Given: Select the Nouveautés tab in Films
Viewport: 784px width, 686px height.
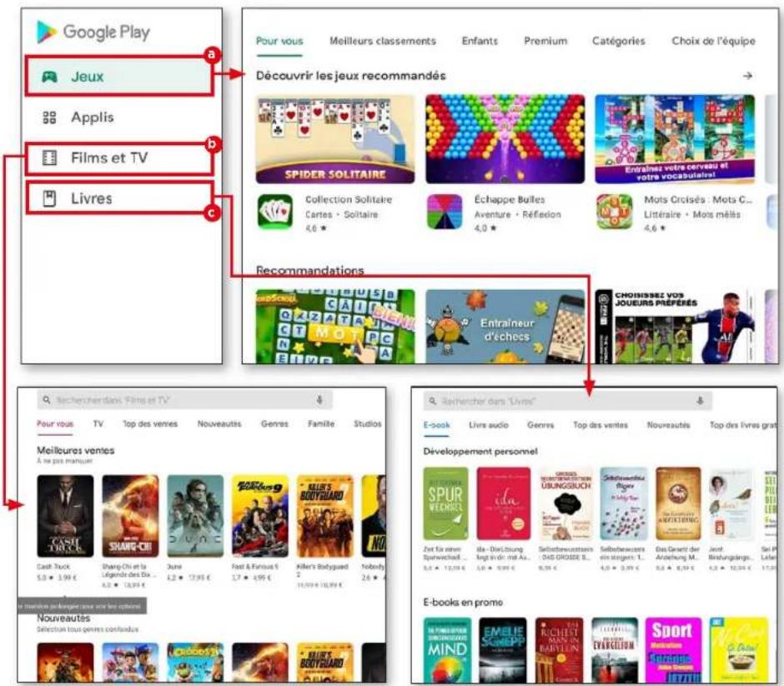Looking at the screenshot, I should pos(219,423).
